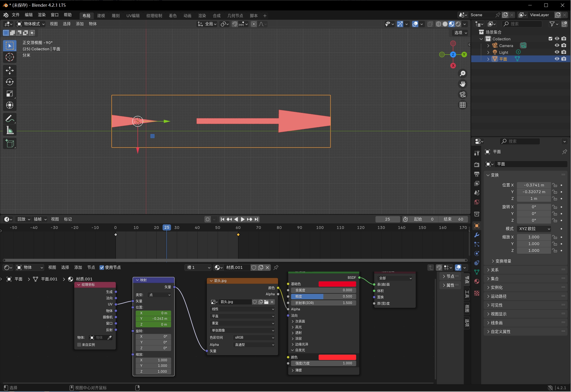Select the Move tool in the toolbar
The height and width of the screenshot is (392, 571).
coord(10,71)
